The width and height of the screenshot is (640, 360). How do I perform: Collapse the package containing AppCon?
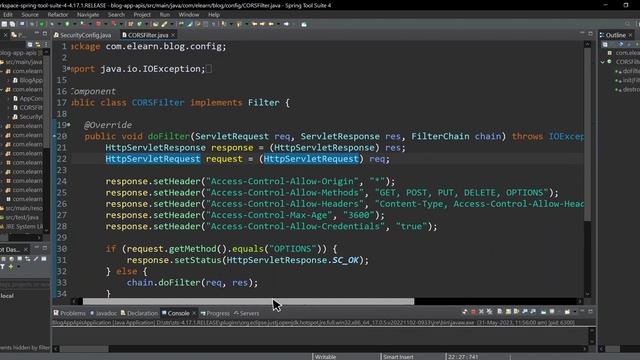pos(2,89)
